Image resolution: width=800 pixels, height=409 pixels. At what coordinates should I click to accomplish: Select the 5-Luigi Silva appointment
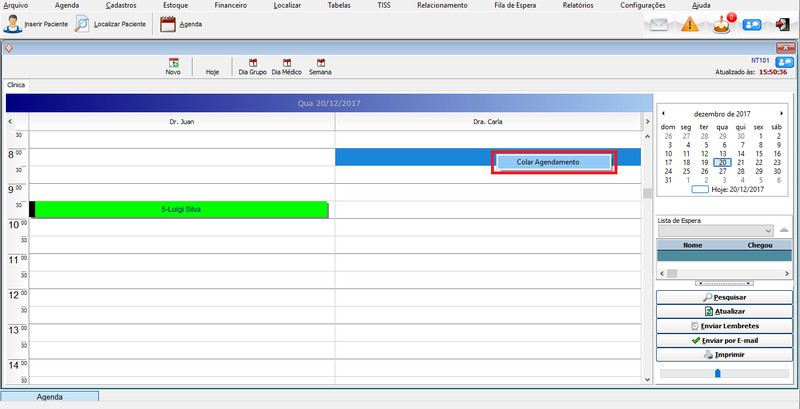pyautogui.click(x=181, y=209)
